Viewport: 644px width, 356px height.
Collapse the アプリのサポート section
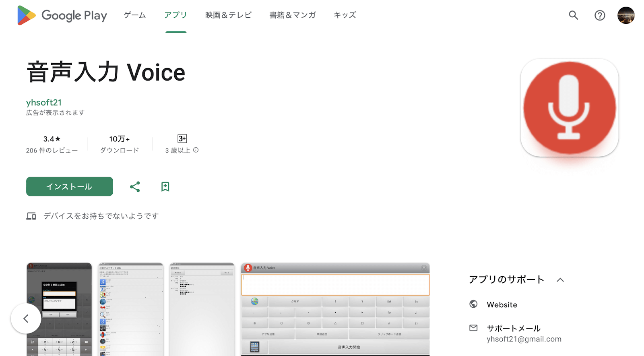click(x=560, y=280)
